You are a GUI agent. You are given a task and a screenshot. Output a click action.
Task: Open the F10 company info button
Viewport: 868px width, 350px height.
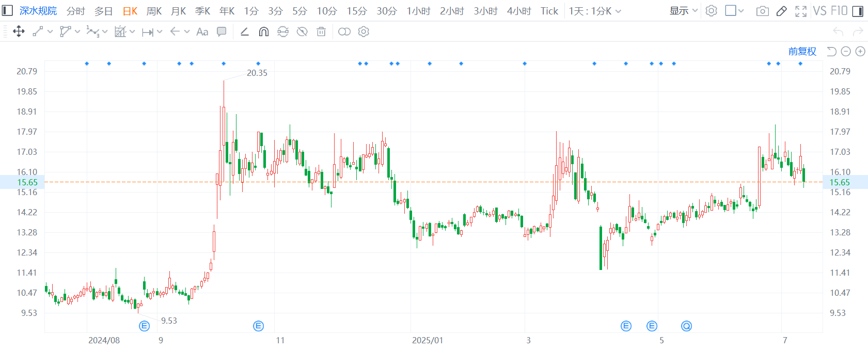[839, 11]
